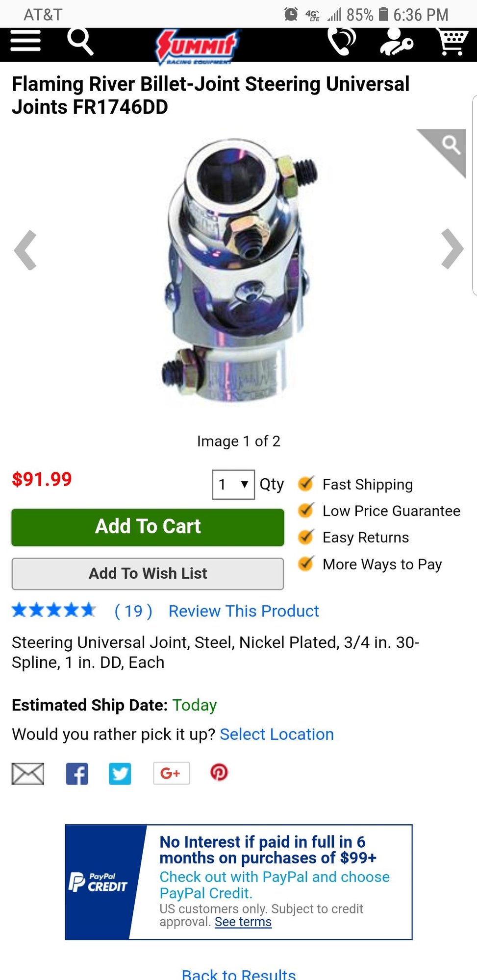Share product on Facebook
Screen dimensions: 477x980
tap(77, 774)
